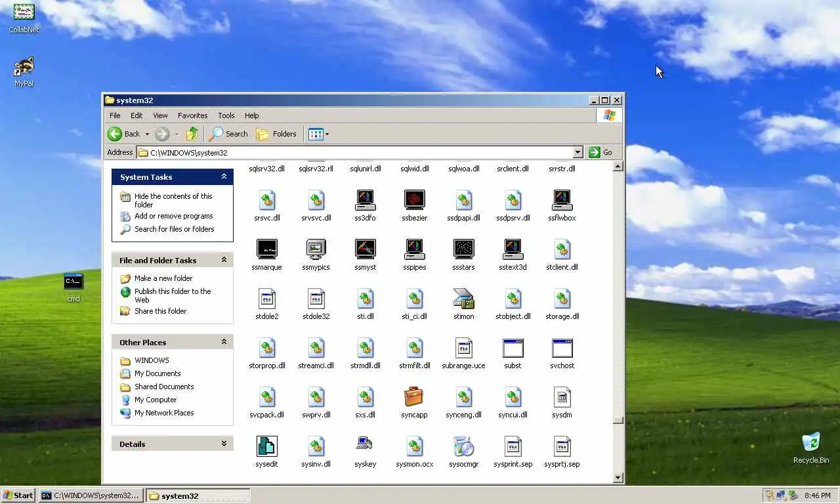Select the sysdm file icon
This screenshot has height=504, width=840.
[x=562, y=397]
